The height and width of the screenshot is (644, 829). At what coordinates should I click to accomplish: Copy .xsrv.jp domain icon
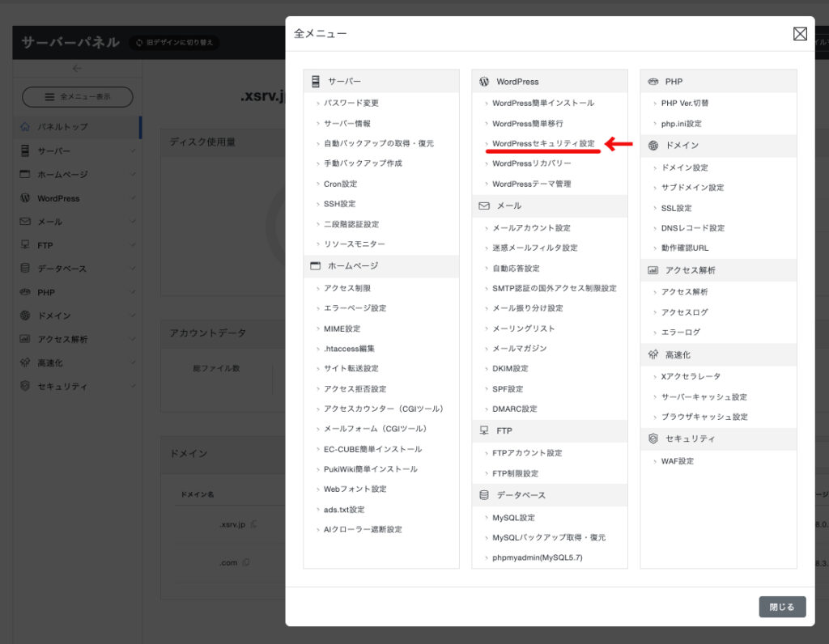pos(254,524)
